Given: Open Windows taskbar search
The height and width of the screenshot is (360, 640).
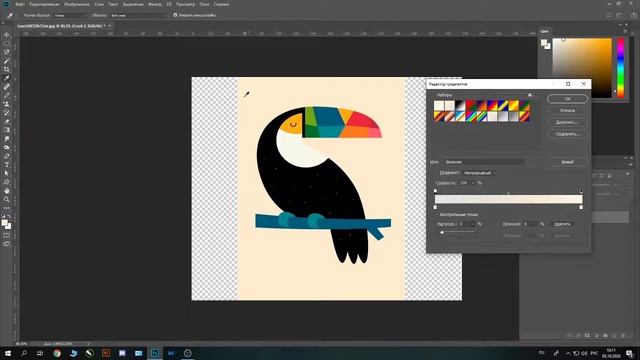Looking at the screenshot, I should 24,353.
